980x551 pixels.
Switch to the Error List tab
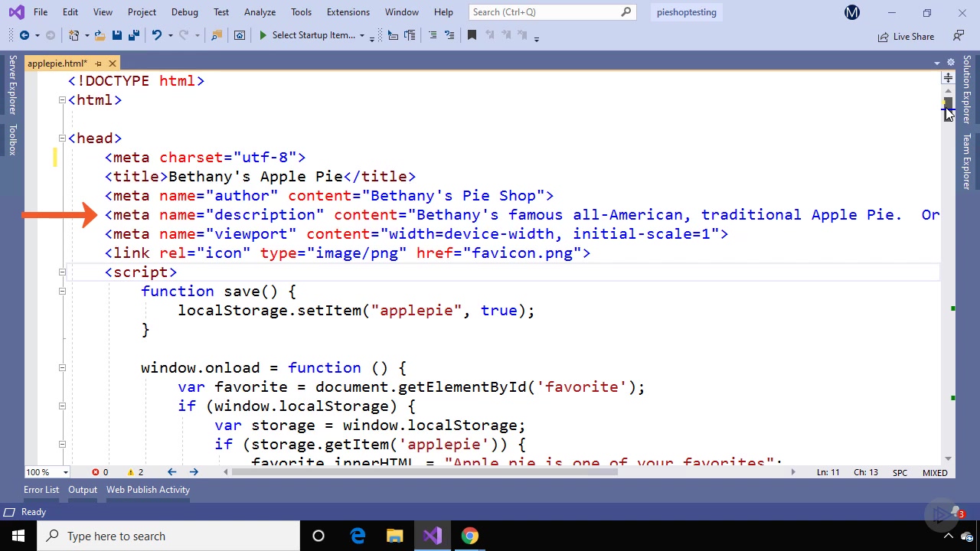[x=41, y=490]
